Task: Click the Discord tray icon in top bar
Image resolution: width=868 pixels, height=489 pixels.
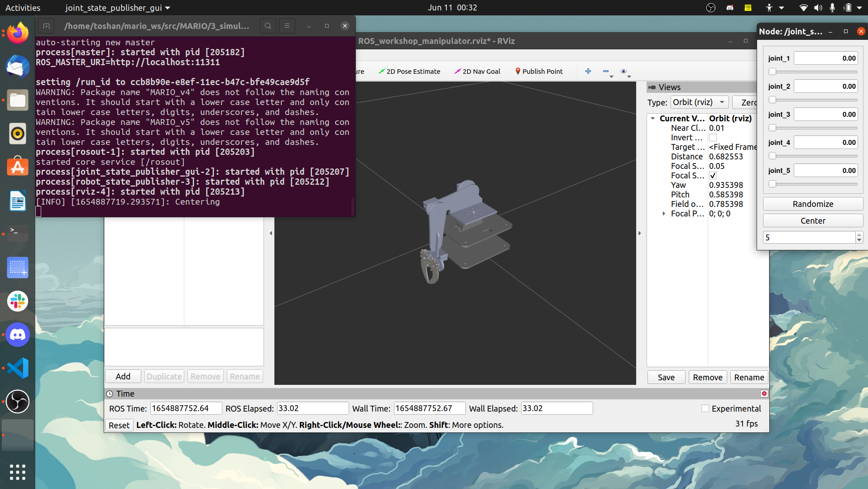Action: [730, 8]
